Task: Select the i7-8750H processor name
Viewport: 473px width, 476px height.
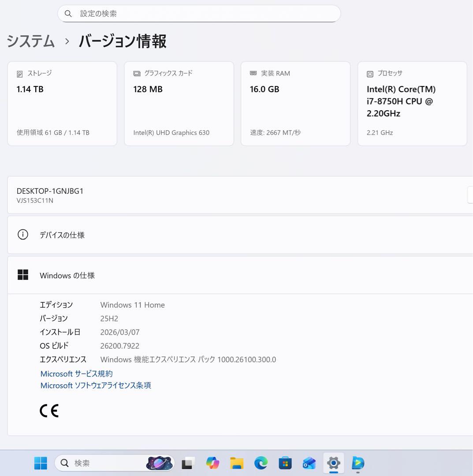Action: (401, 101)
